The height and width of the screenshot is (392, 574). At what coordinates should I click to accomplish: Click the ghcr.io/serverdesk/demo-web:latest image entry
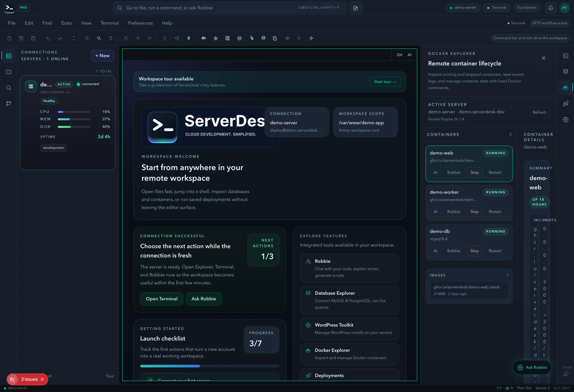click(x=469, y=290)
